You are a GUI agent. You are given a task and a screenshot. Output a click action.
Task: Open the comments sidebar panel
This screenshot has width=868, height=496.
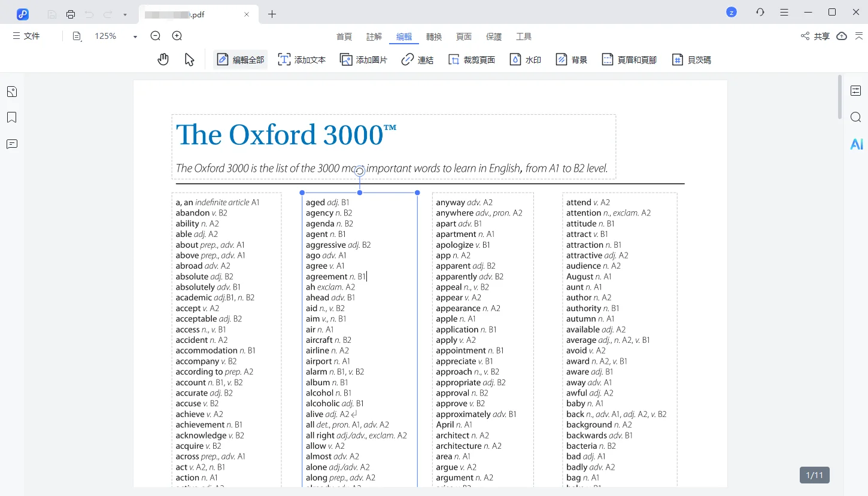coord(12,144)
